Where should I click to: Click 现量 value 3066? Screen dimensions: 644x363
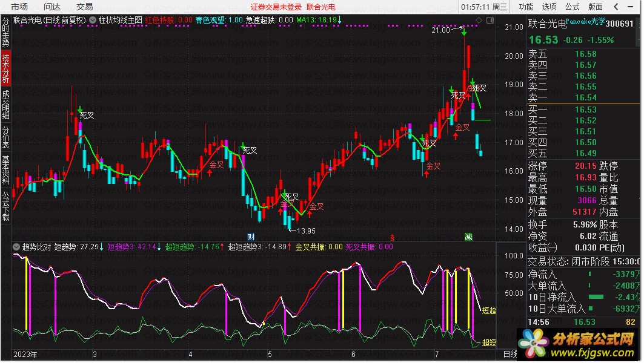(x=587, y=200)
